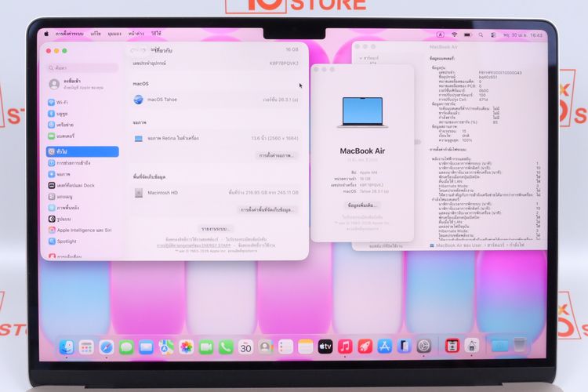The height and width of the screenshot is (392, 588).
Task: Open the Trash in the Dock
Action: (x=519, y=345)
